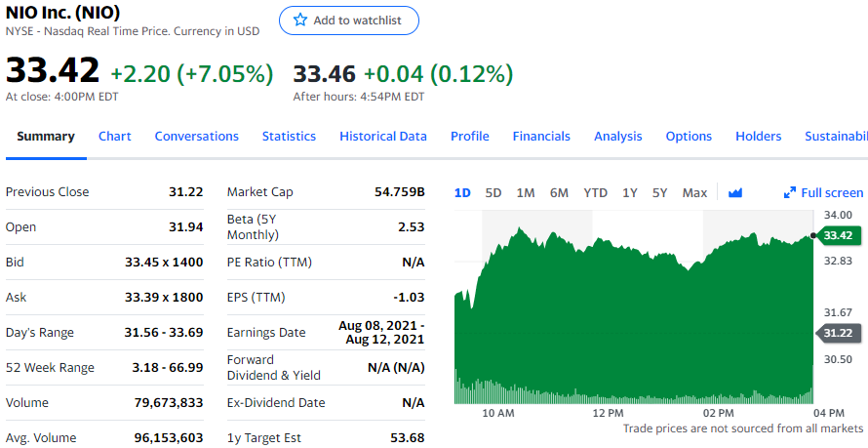Click the Beta value 2.53
This screenshot has height=448, width=868.
click(x=412, y=227)
